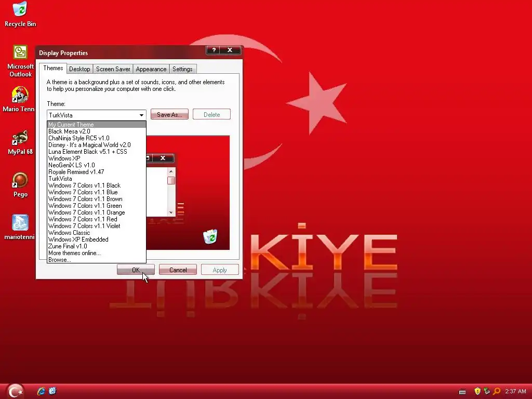Pick Windows 7 Colors v1.1 Orange

96,212
